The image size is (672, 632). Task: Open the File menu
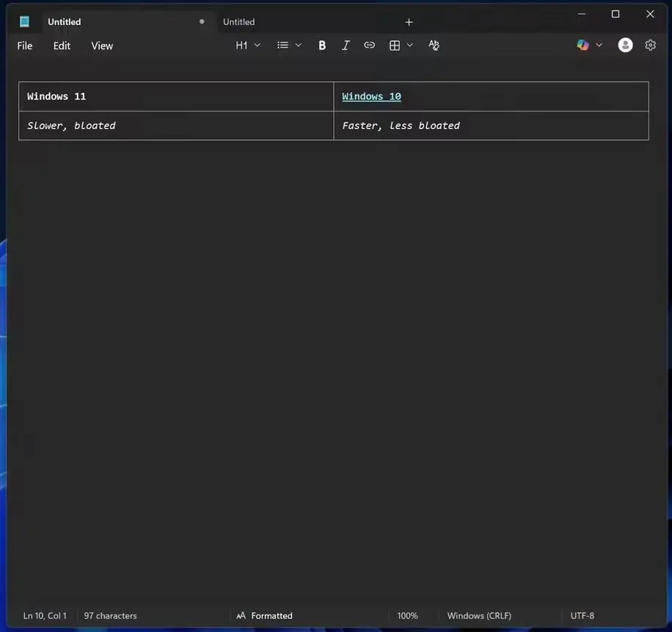25,45
